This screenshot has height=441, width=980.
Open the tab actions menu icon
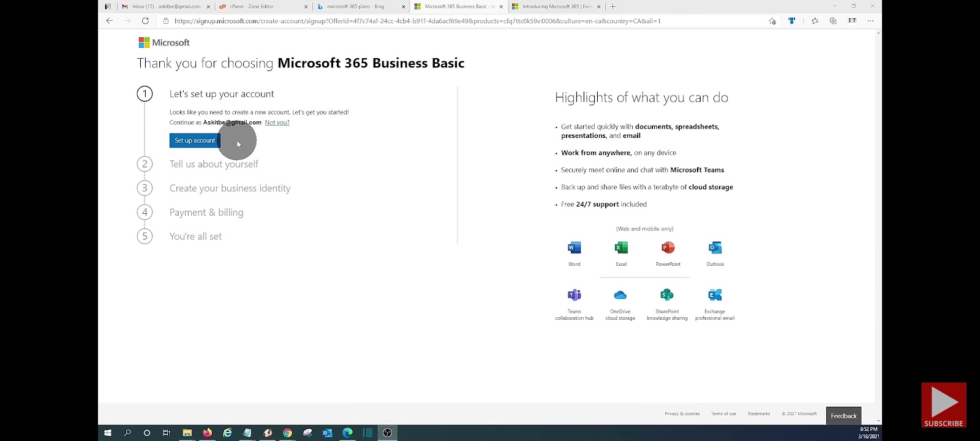108,6
